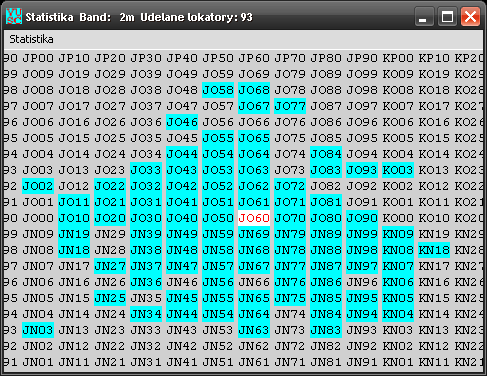
Task: Click locator cell KN11
Action: click(434, 362)
